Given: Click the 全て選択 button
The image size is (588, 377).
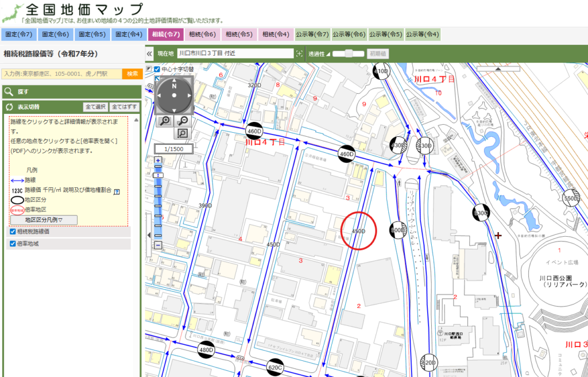Looking at the screenshot, I should coord(95,107).
